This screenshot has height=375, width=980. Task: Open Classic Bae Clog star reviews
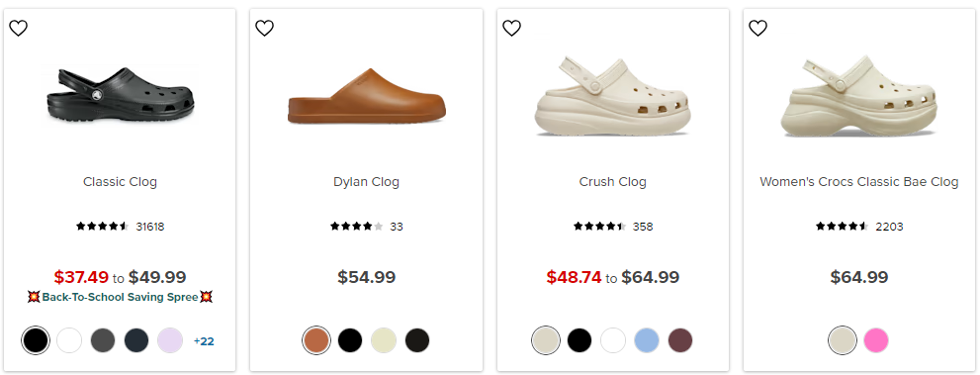click(843, 227)
